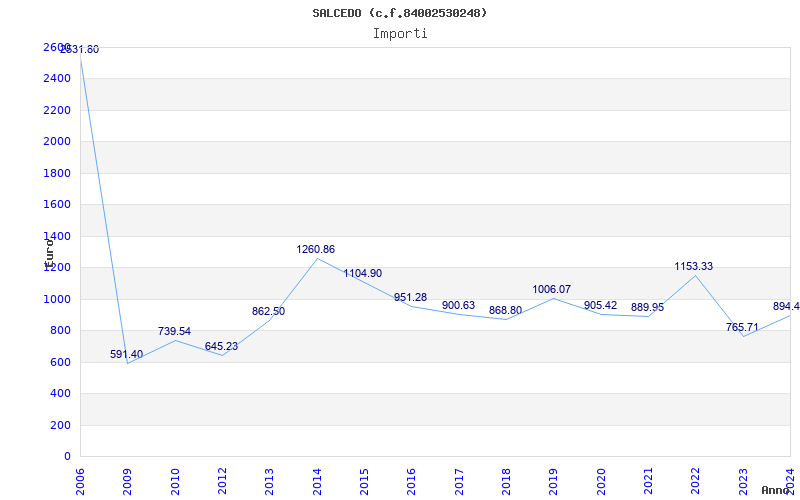This screenshot has width=800, height=500.
Task: Click the 1260.86 peak value label
Action: pyautogui.click(x=316, y=249)
